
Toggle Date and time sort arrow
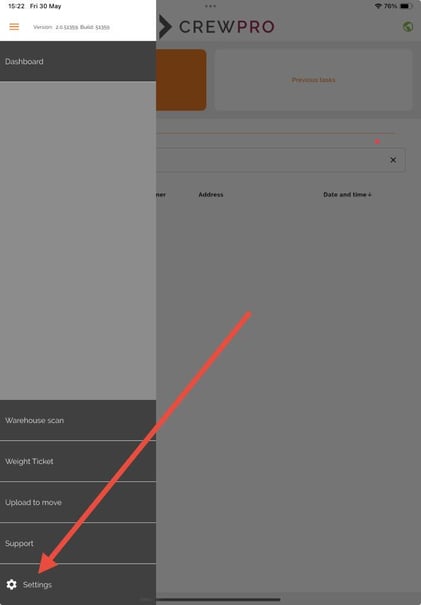369,194
